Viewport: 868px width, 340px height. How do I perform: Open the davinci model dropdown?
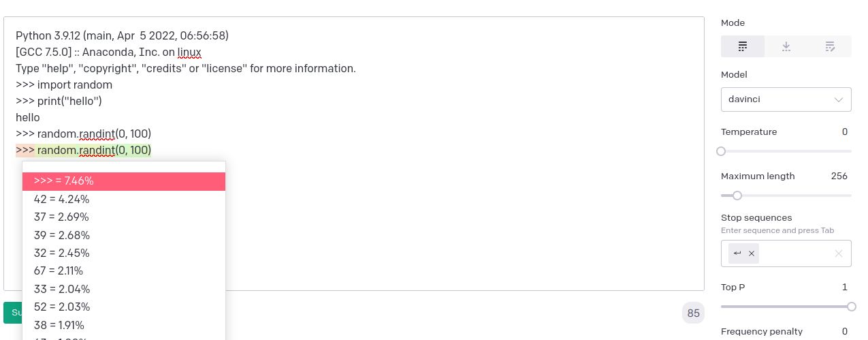(786, 99)
